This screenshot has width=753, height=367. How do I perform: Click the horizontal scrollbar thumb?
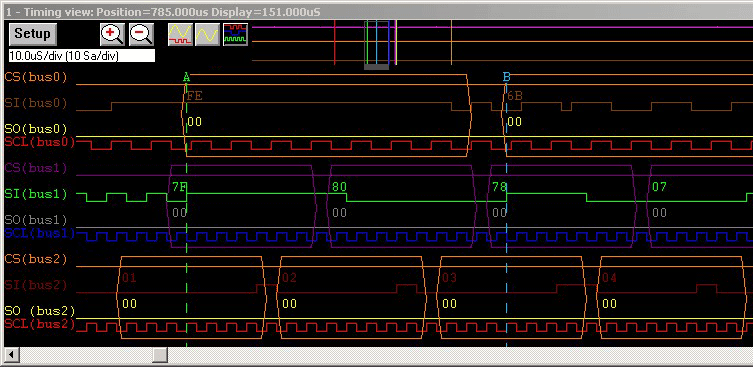point(160,355)
